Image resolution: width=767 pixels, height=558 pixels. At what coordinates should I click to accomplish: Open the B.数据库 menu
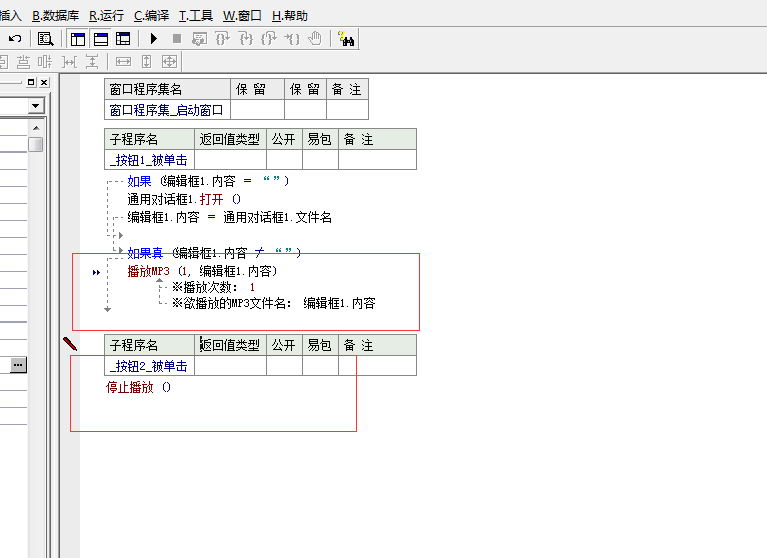coord(56,16)
